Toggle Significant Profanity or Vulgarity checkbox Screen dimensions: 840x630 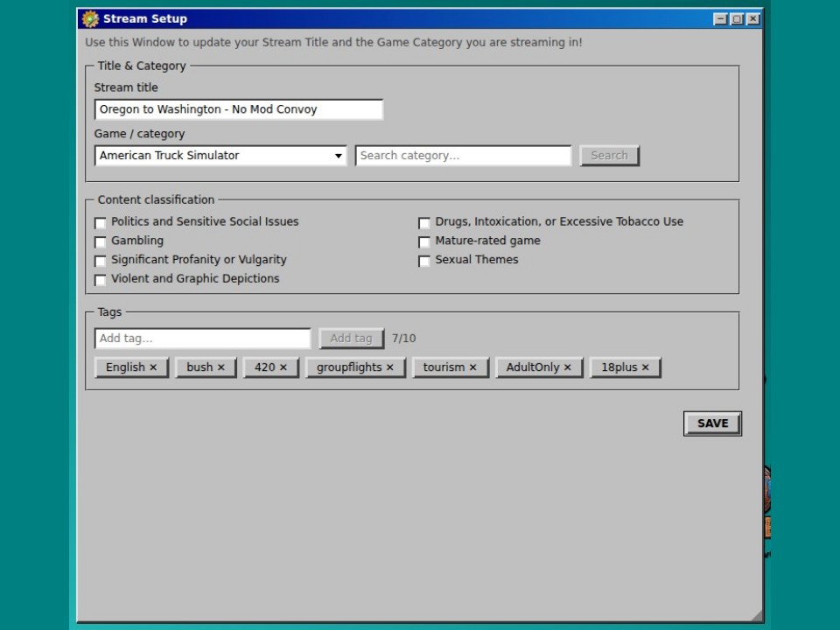click(100, 261)
